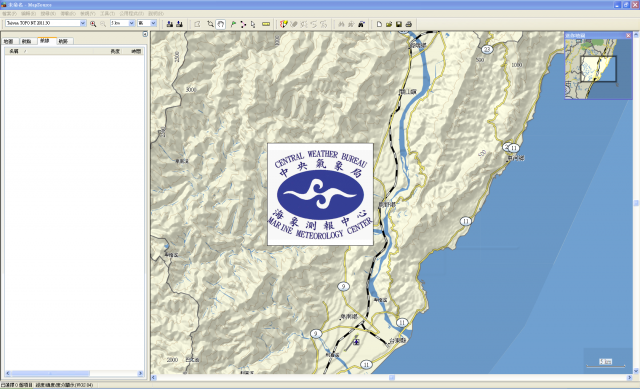Open the 檢視 (View) menu

(88, 14)
